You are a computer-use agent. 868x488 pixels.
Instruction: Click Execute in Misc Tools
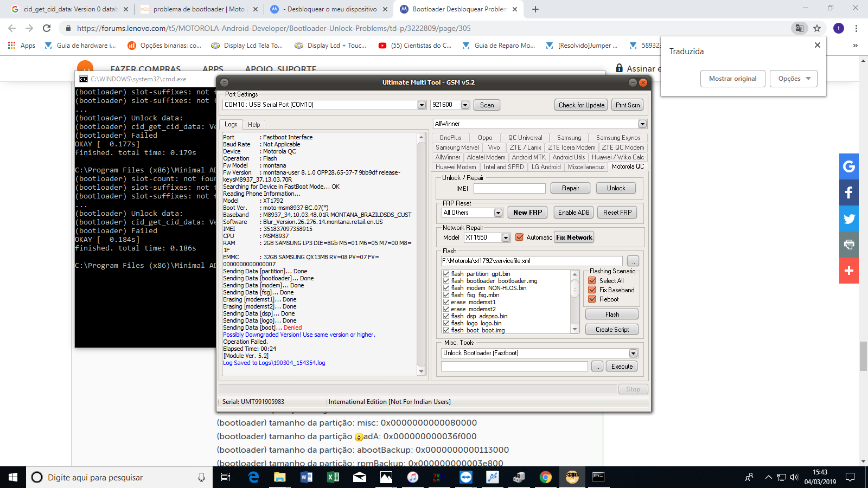coord(622,367)
